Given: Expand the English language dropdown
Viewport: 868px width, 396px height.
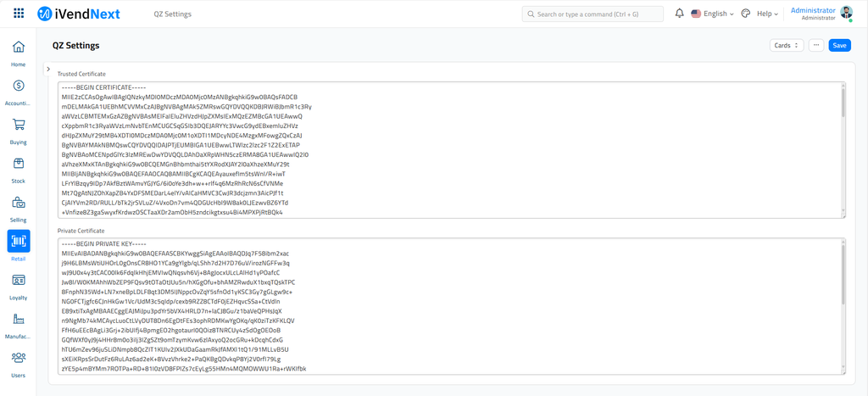Looking at the screenshot, I should [x=712, y=14].
